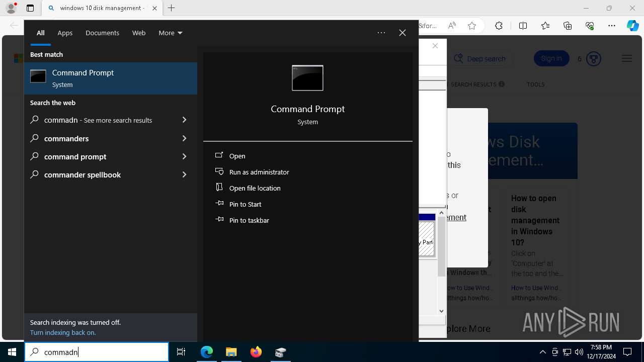
Task: Expand the 'commadn' web search result arrow
Action: click(184, 120)
